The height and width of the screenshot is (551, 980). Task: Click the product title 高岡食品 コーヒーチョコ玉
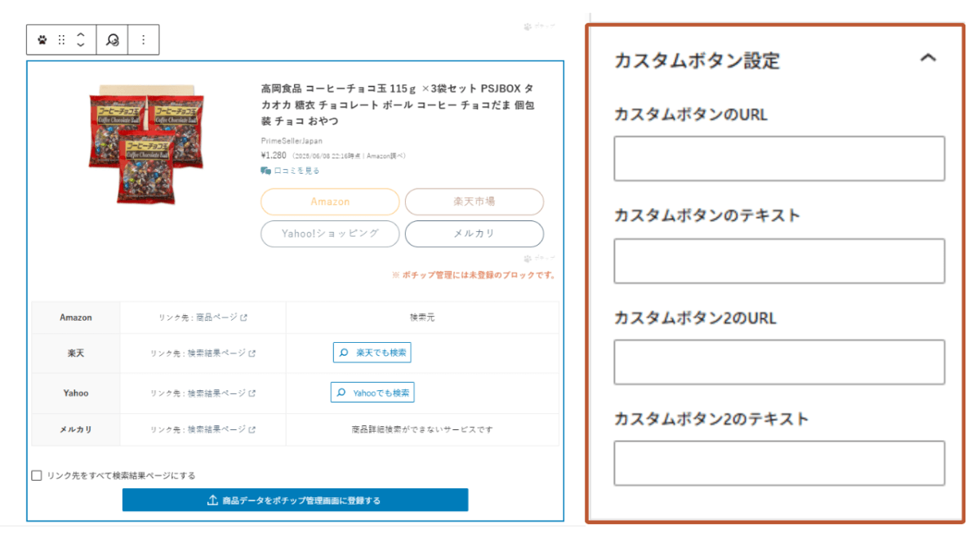[398, 104]
